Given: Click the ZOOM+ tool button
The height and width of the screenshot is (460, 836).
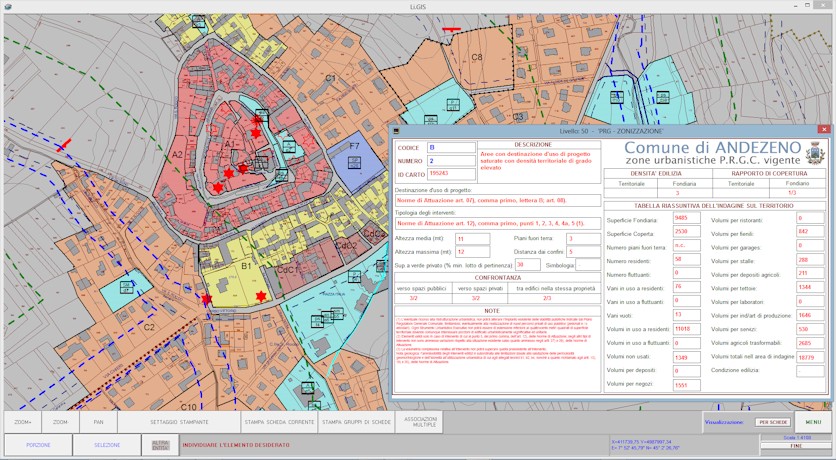Looking at the screenshot, I should point(23,422).
